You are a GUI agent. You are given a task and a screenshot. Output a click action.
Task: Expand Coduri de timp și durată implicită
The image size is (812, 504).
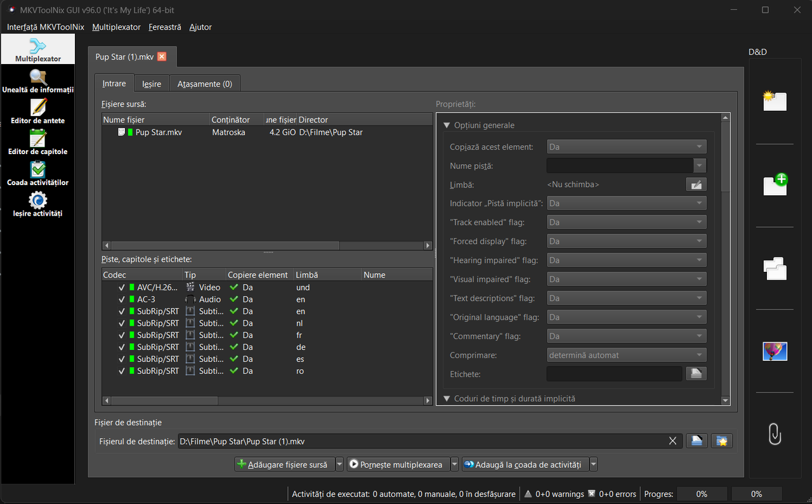447,399
